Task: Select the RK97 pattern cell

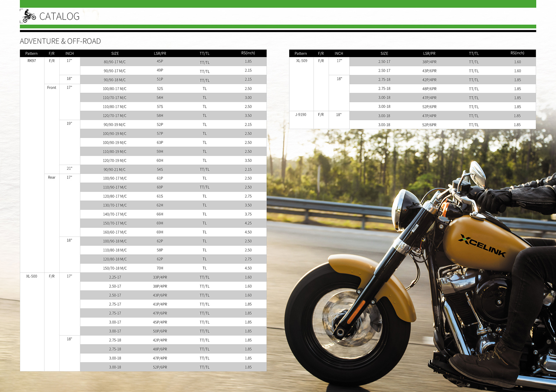Action: pyautogui.click(x=32, y=61)
